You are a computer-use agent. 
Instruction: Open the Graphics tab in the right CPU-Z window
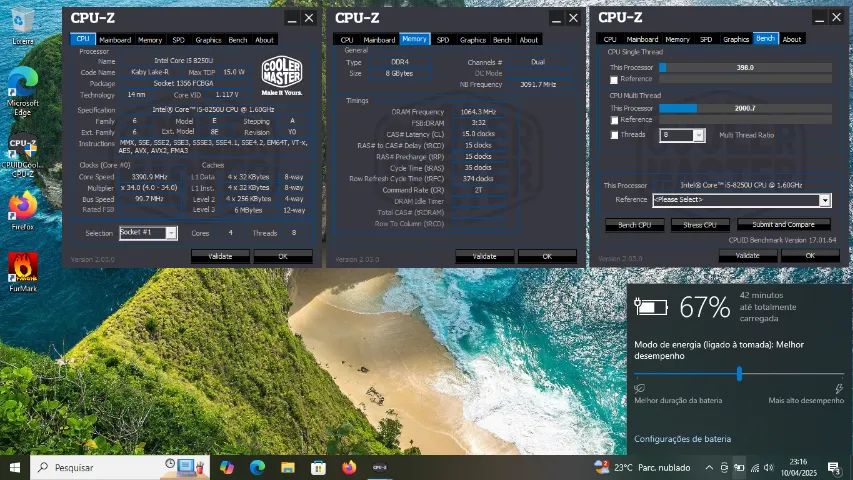pos(736,39)
